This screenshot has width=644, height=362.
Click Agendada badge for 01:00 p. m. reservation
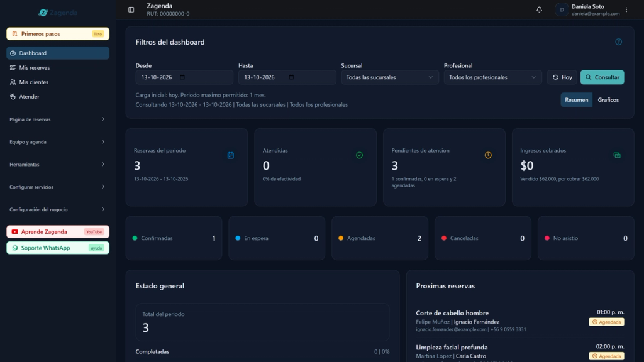click(606, 322)
